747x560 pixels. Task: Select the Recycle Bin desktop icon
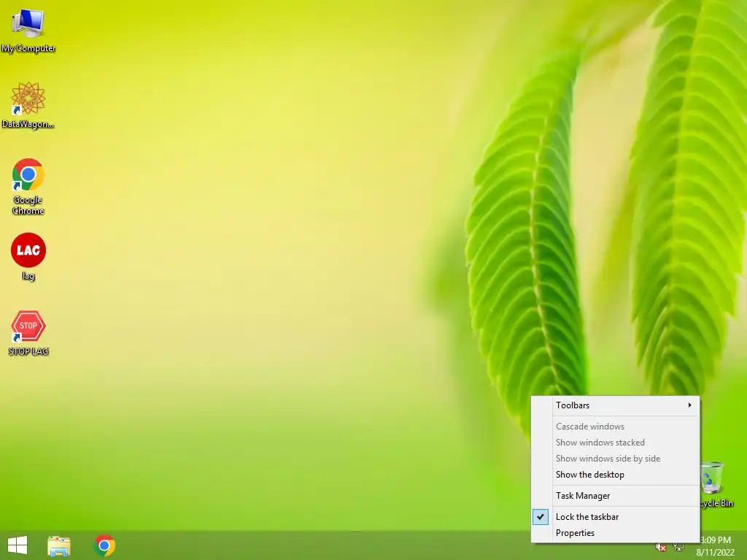(x=716, y=484)
